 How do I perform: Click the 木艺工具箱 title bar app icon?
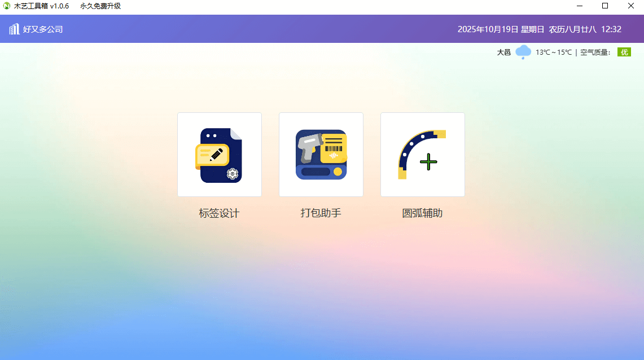click(x=6, y=6)
